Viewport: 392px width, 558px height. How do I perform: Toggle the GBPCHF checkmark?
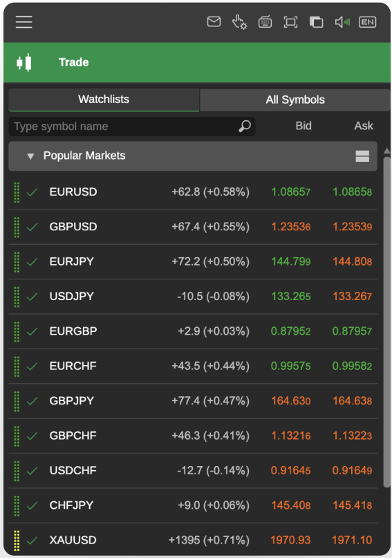[32, 436]
